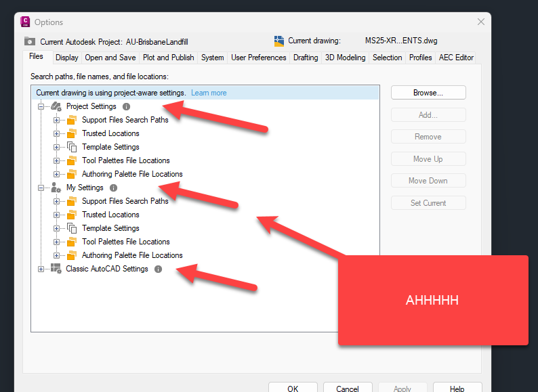538x392 pixels.
Task: Click info icon next to Project Settings
Action: pyautogui.click(x=126, y=107)
